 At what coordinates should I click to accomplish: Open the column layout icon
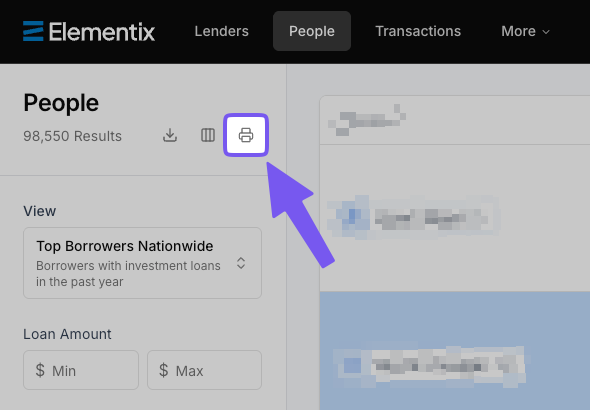pyautogui.click(x=208, y=135)
